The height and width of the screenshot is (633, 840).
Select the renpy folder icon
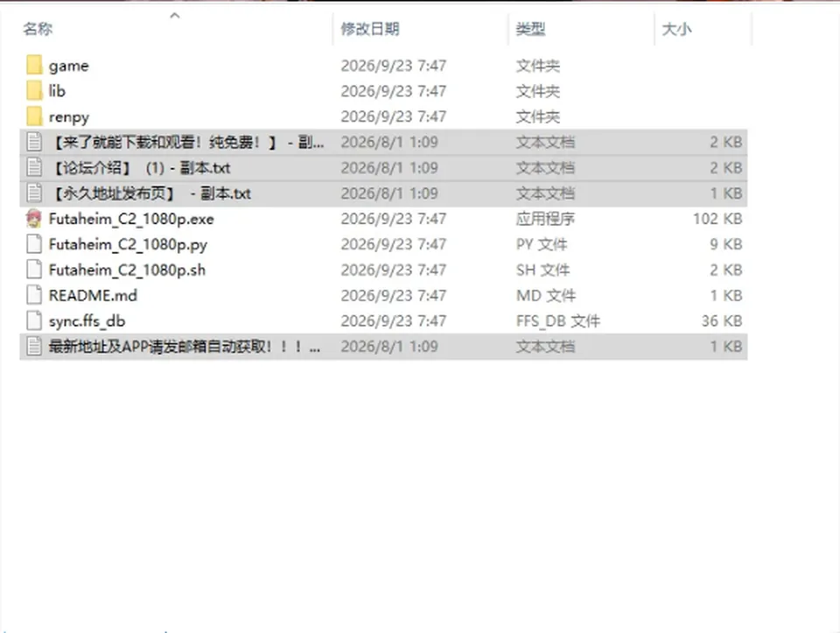tap(34, 116)
